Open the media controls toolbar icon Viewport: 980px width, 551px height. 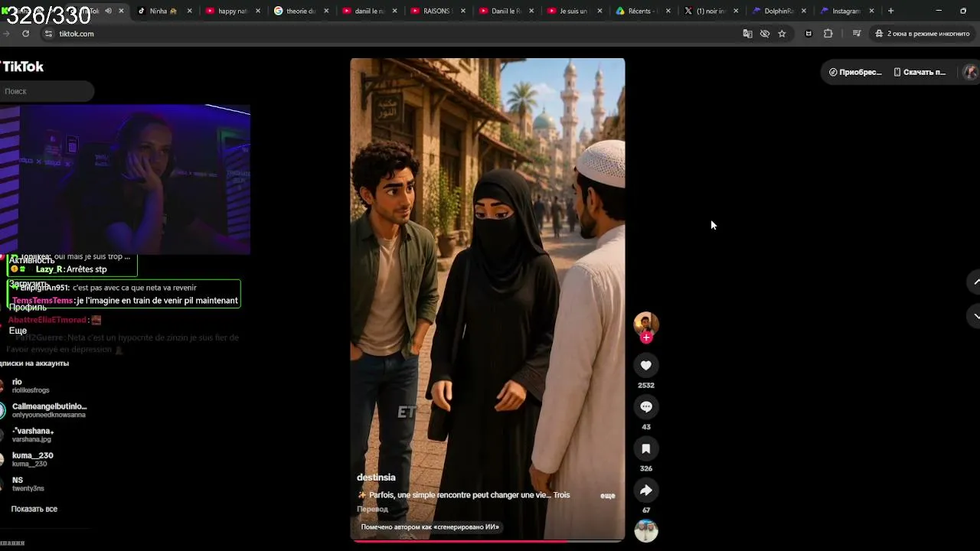(857, 34)
